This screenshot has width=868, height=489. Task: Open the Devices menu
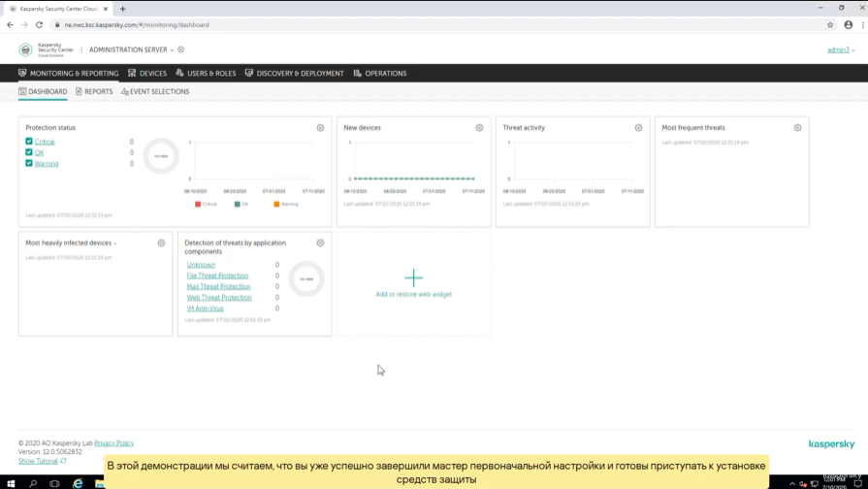[147, 73]
